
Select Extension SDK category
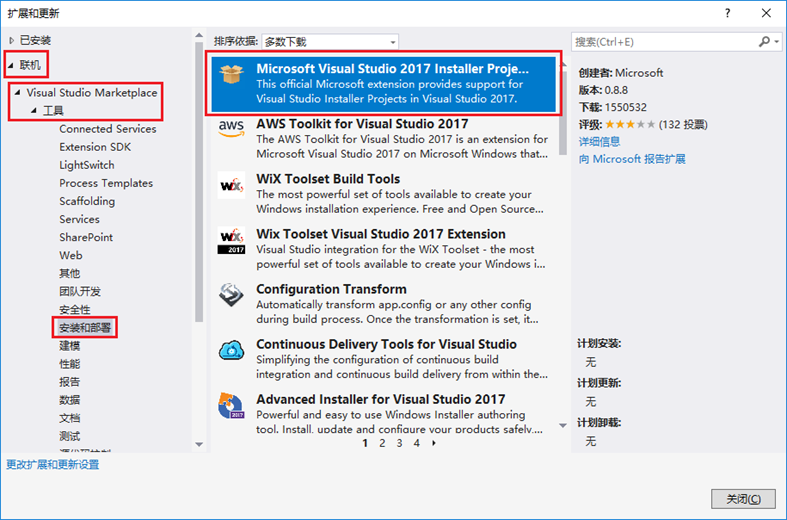coord(95,147)
